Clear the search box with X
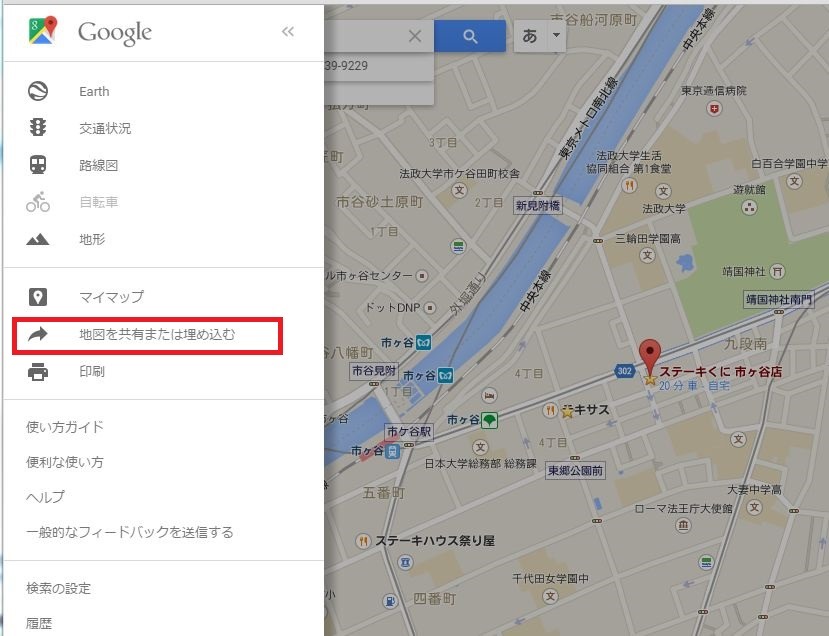The height and width of the screenshot is (636, 829). (415, 36)
